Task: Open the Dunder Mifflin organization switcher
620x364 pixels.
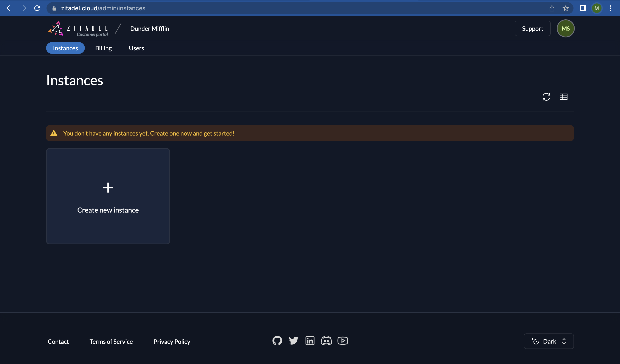Action: [150, 29]
